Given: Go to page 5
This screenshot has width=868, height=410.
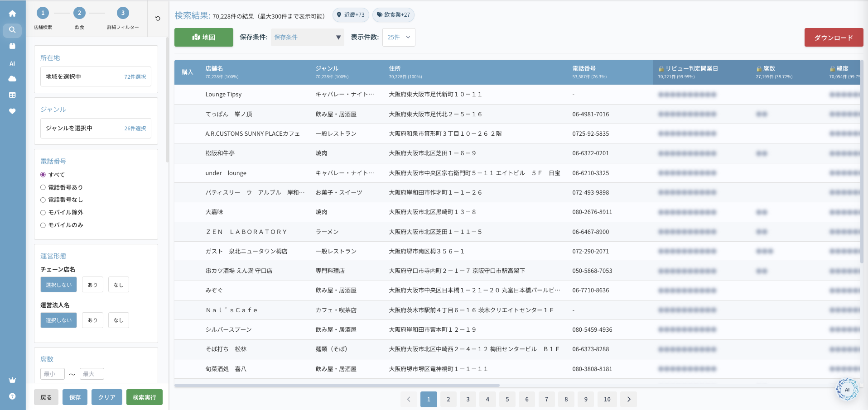Looking at the screenshot, I should (507, 399).
